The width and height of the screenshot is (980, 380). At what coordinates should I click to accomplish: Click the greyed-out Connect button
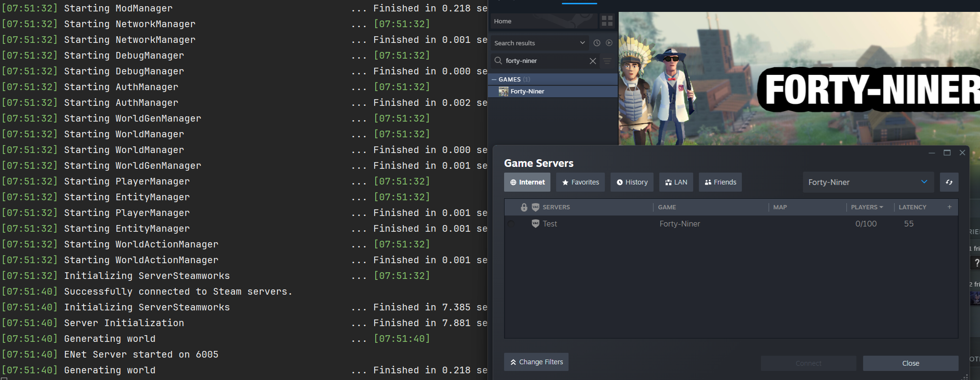click(809, 363)
